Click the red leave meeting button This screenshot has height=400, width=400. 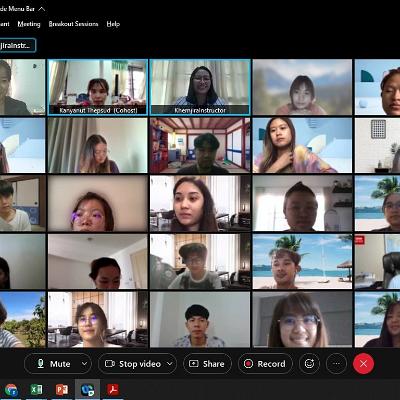point(363,364)
